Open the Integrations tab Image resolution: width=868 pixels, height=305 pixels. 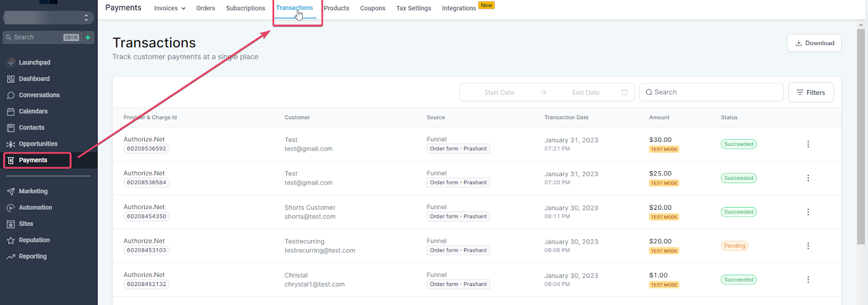(x=459, y=8)
